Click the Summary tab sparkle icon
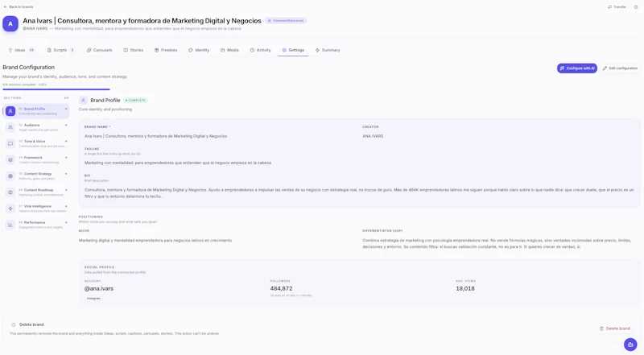Viewport: 644px width, 355px height. pos(317,50)
